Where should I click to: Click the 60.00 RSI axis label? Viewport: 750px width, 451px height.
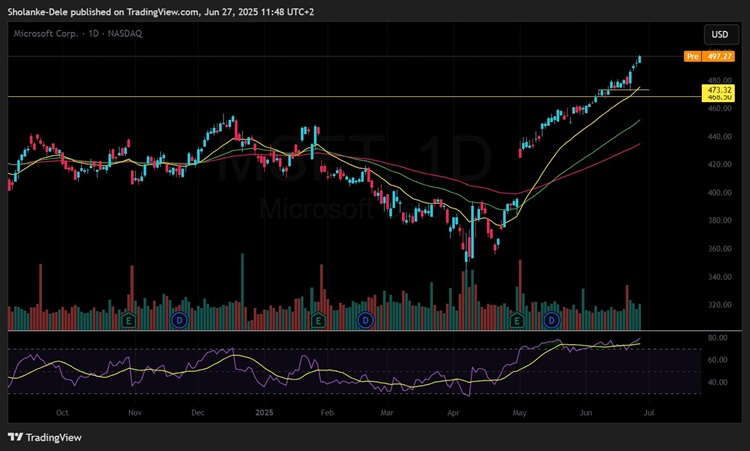(717, 360)
